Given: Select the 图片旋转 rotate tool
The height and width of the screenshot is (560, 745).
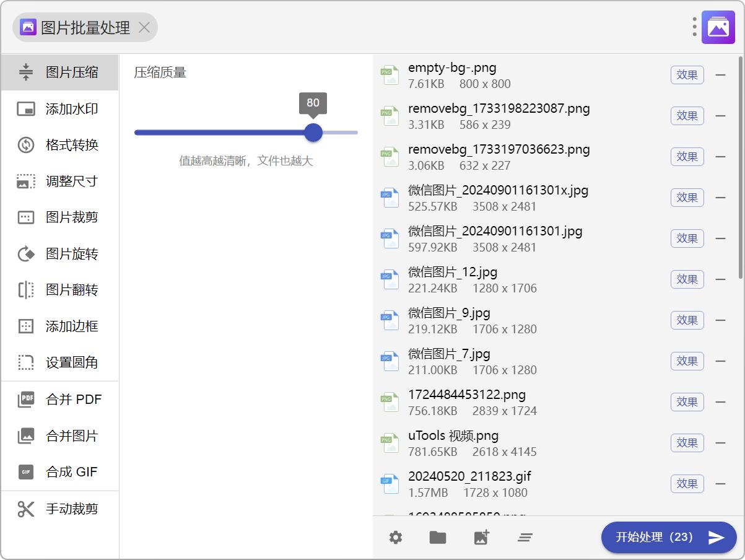Looking at the screenshot, I should point(60,254).
